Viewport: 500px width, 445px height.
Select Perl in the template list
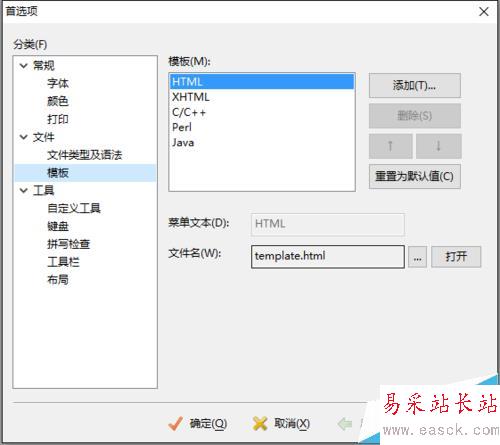tap(262, 127)
